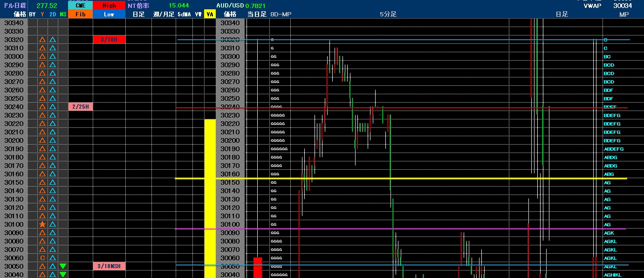Click the blue triangle in the 30240 row
The image size is (644, 278).
[53, 107]
